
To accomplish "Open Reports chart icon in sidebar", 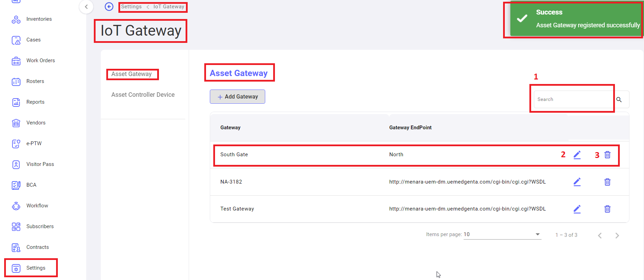I will (x=16, y=102).
